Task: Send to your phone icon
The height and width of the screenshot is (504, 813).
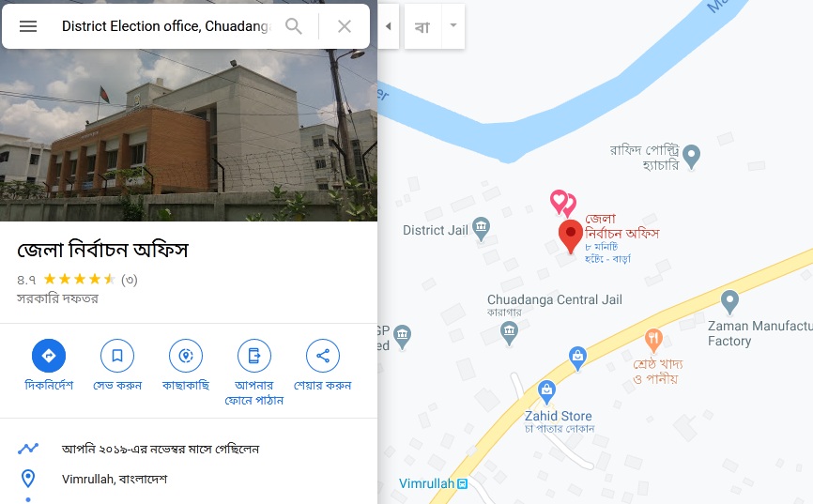Action: [254, 356]
